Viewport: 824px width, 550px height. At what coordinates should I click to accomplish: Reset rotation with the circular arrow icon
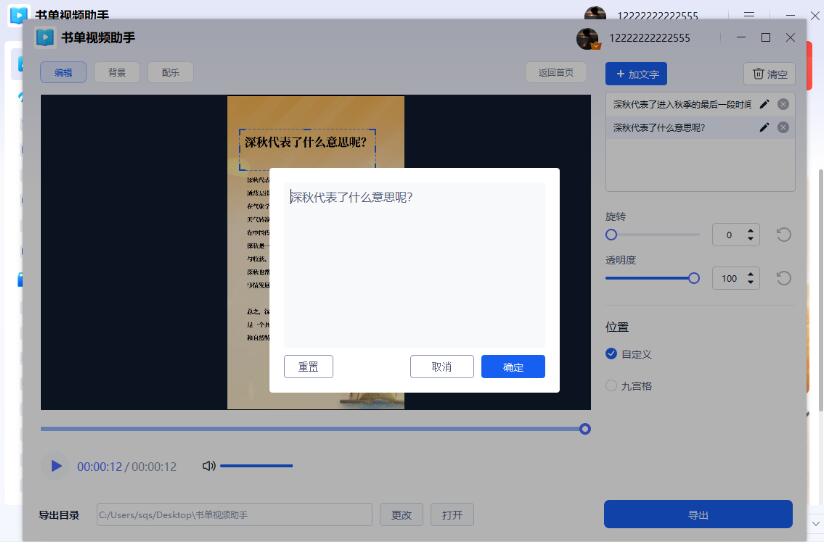[784, 234]
